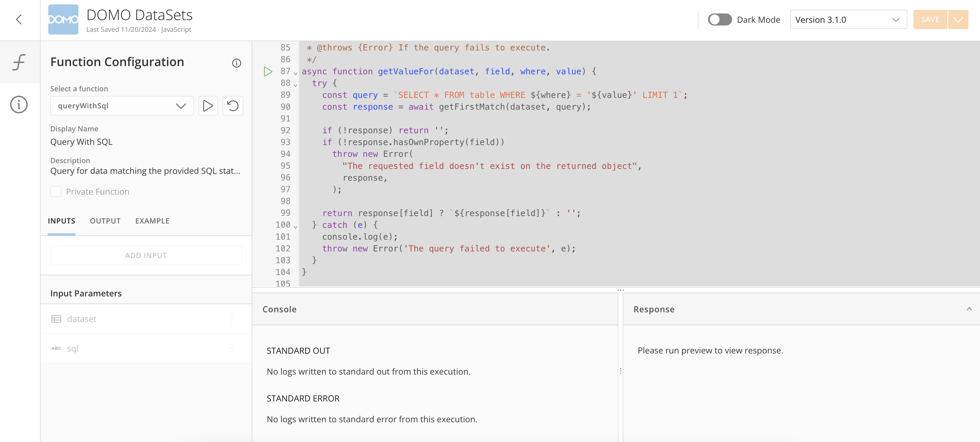Click the green run arrow at line 87

tap(268, 72)
